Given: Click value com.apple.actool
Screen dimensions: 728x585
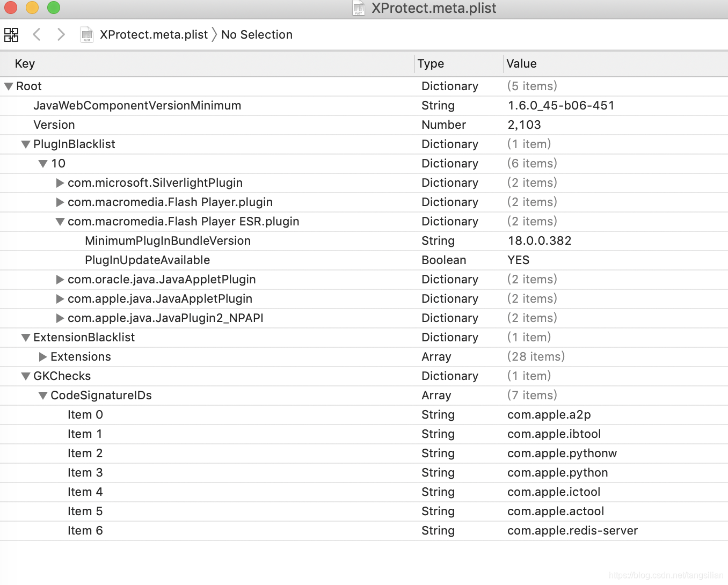Looking at the screenshot, I should click(x=556, y=511).
